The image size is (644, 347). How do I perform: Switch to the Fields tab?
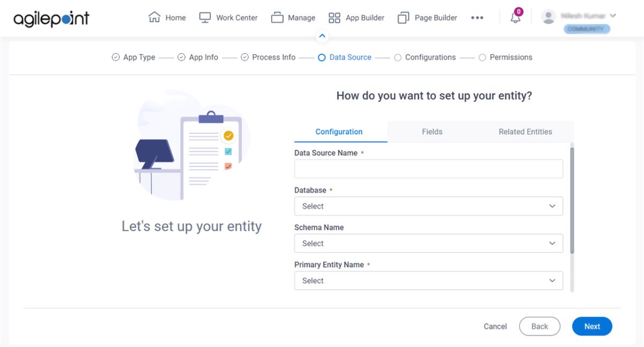tap(432, 132)
